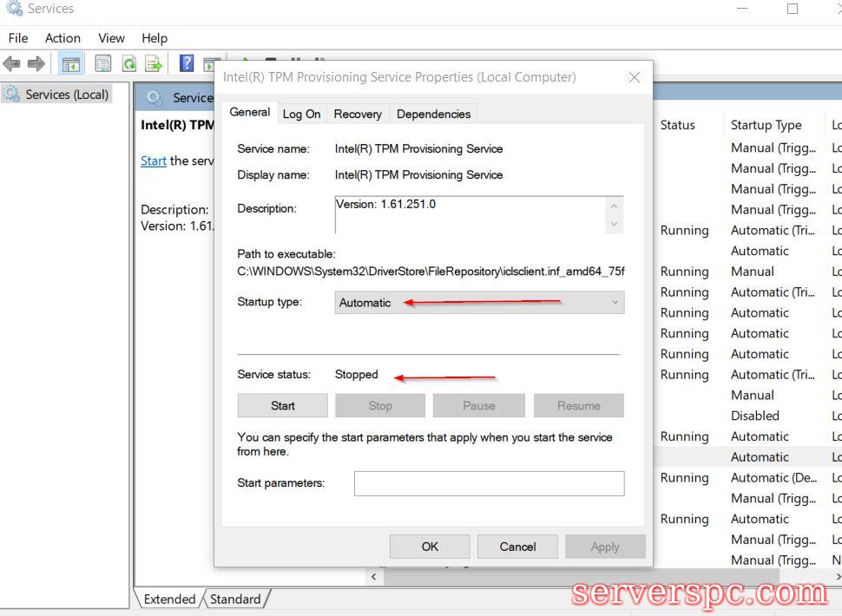The width and height of the screenshot is (842, 616).
Task: Open the View menu
Action: pyautogui.click(x=111, y=38)
